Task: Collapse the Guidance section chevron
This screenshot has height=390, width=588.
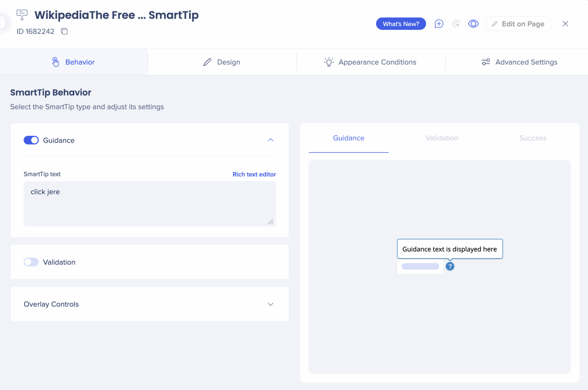Action: pyautogui.click(x=271, y=140)
